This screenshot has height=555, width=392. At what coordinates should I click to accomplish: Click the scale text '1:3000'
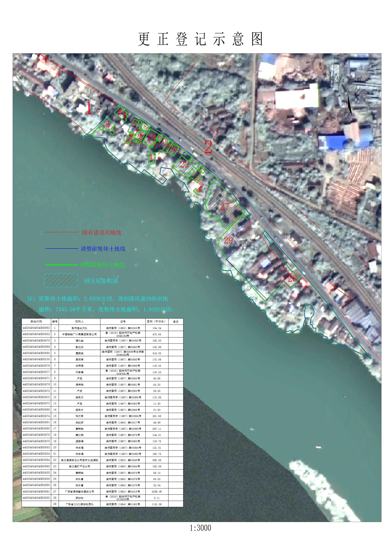200,528
